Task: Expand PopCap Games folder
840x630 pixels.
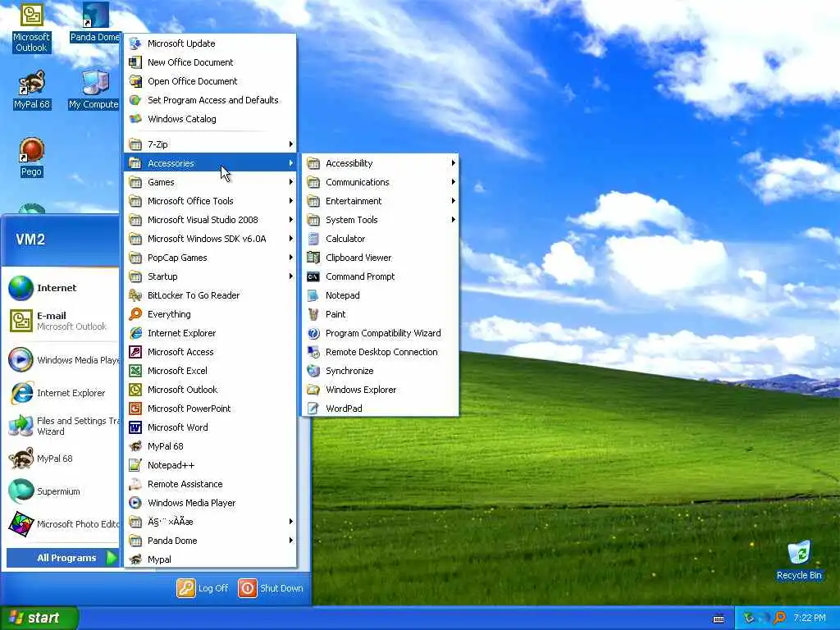Action: coord(210,258)
